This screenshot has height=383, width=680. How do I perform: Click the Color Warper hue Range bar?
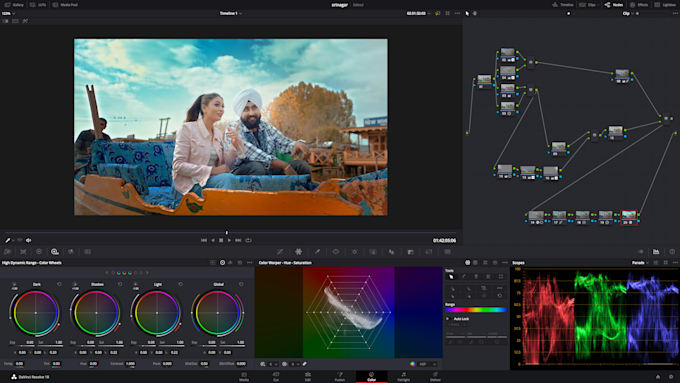point(476,310)
